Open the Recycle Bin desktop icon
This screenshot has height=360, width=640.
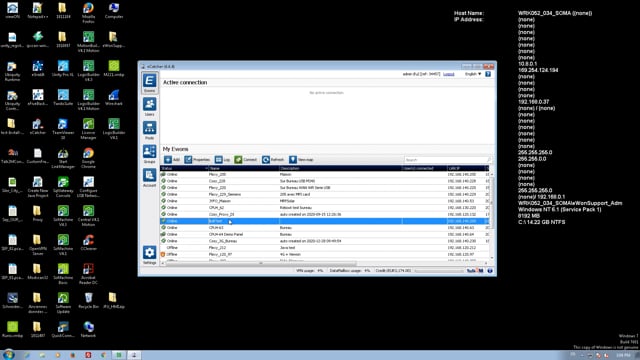[88, 301]
